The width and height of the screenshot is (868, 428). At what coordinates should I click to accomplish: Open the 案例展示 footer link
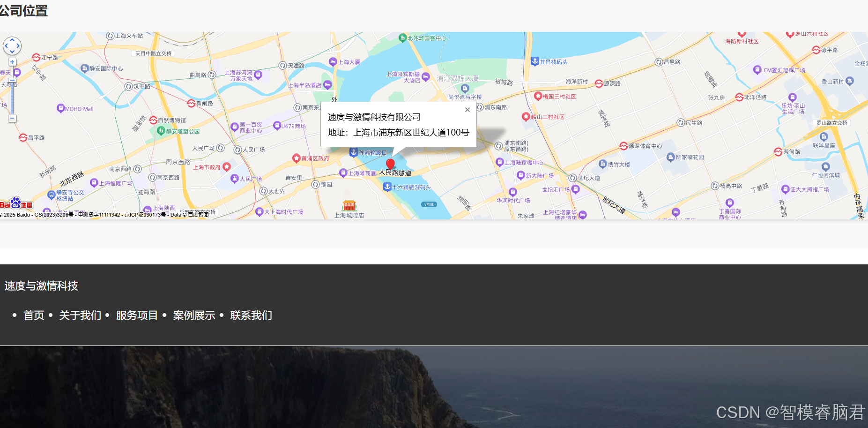[194, 315]
